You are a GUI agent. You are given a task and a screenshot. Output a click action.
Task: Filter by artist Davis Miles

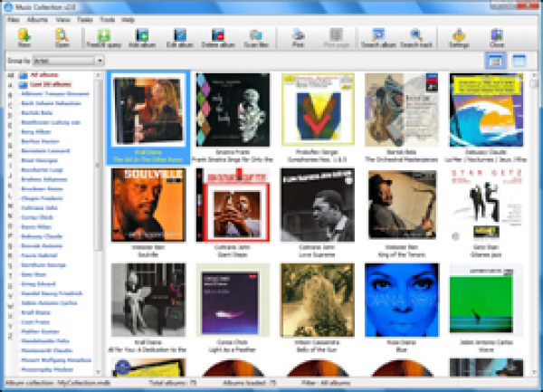point(36,227)
